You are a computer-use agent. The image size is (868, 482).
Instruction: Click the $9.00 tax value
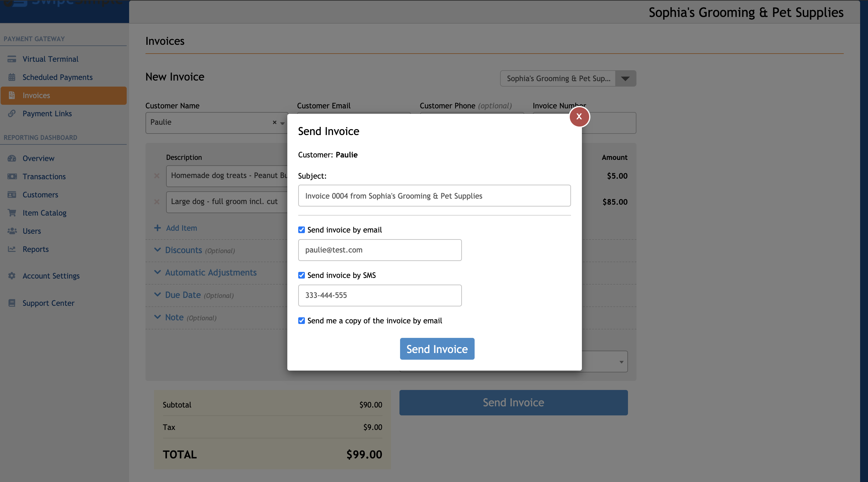pyautogui.click(x=373, y=427)
